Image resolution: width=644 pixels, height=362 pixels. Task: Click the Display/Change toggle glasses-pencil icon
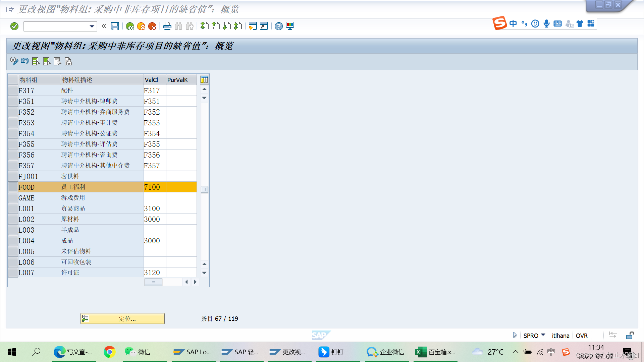tap(14, 61)
